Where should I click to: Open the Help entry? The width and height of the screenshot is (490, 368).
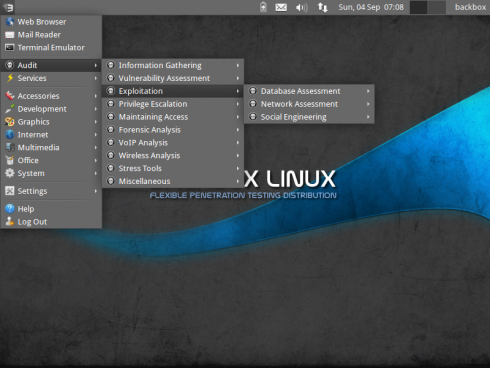click(51, 209)
